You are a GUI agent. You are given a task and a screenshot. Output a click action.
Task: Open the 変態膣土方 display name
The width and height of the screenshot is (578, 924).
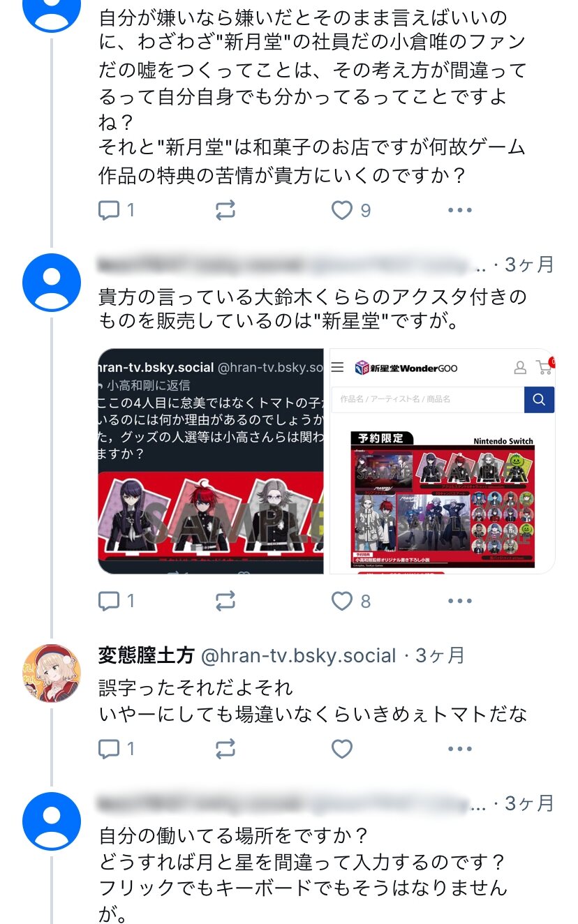point(147,655)
